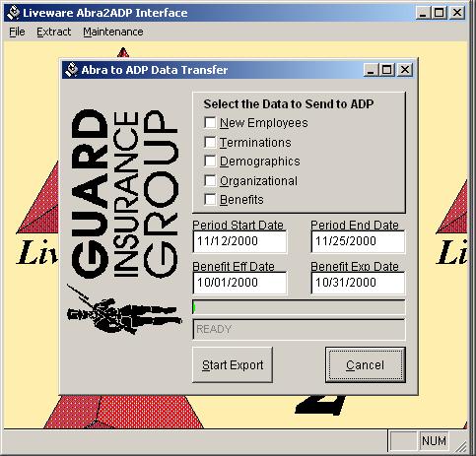
Task: Maximize the Abra to ADP Data Transfer dialog
Action: coord(386,70)
